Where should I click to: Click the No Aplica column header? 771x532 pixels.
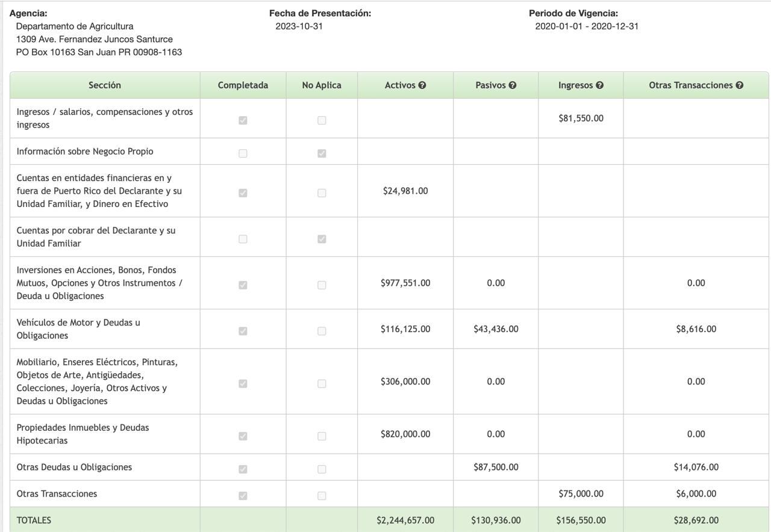(322, 85)
